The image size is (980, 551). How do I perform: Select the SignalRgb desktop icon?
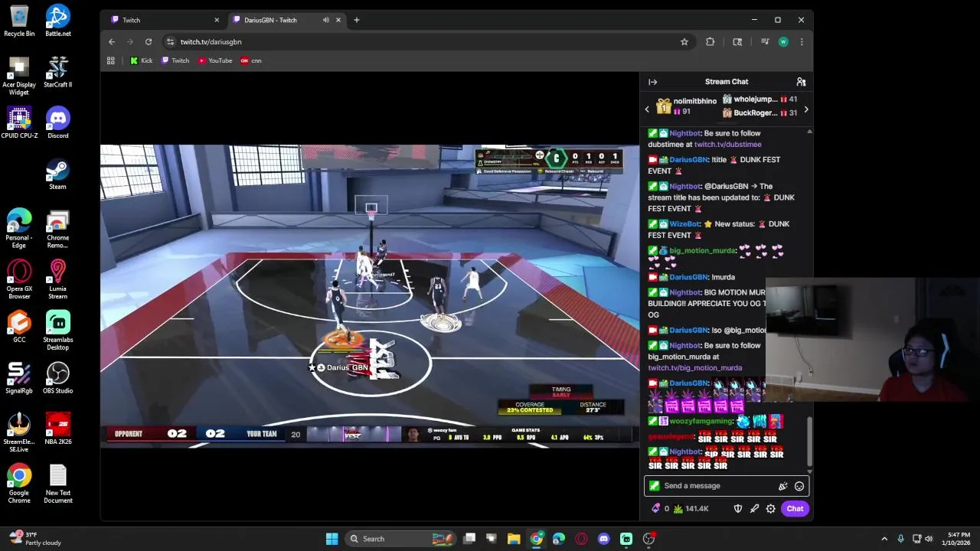(19, 378)
